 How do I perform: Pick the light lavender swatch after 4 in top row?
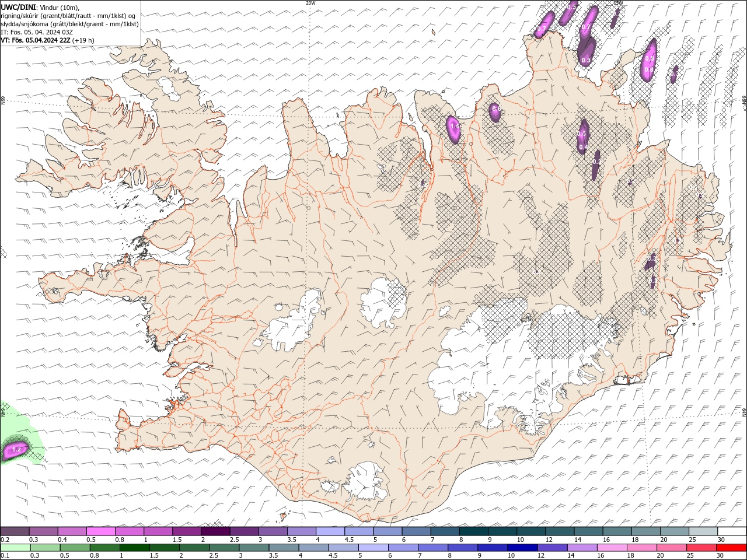[x=330, y=531]
